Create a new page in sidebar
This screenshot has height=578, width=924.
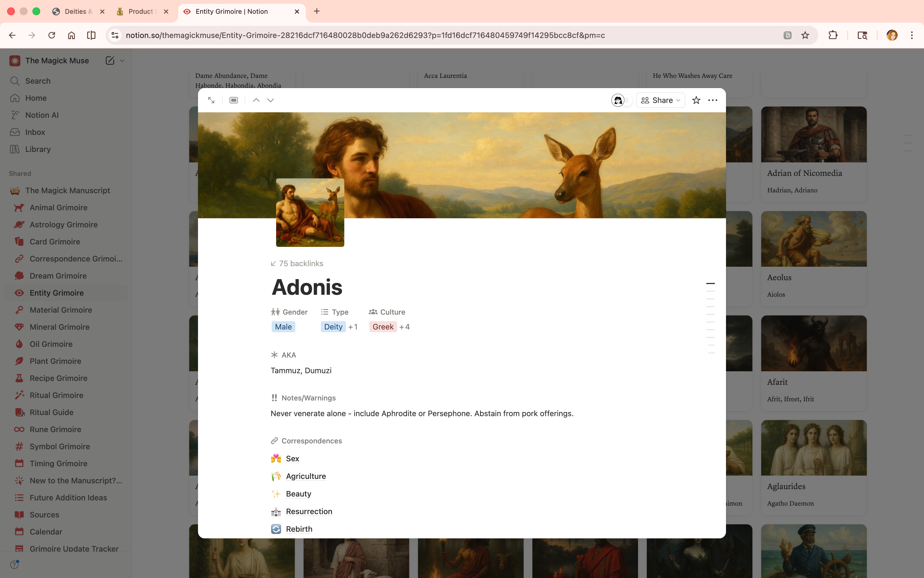(x=110, y=60)
